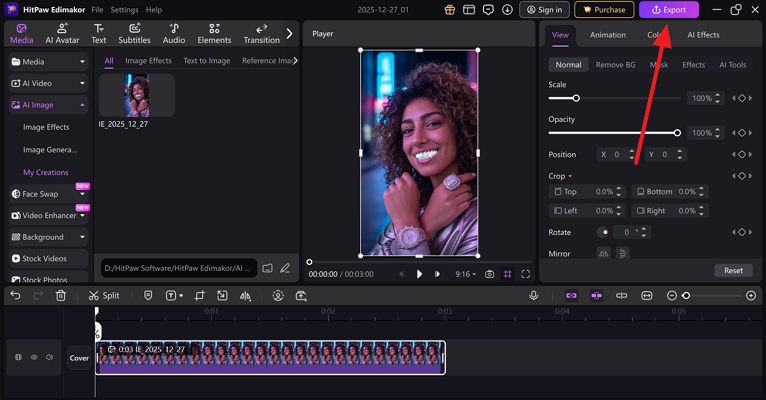Delete the selected clip with the trash icon
Image resolution: width=766 pixels, height=400 pixels.
point(61,296)
